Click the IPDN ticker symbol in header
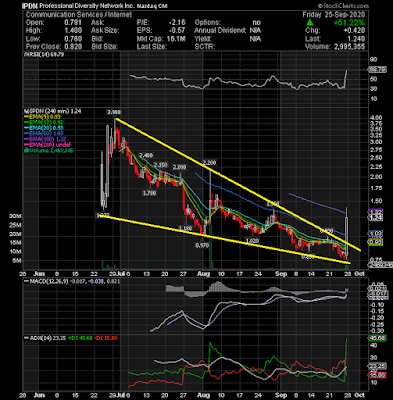Screen dimensions: 393x400 tap(29, 6)
